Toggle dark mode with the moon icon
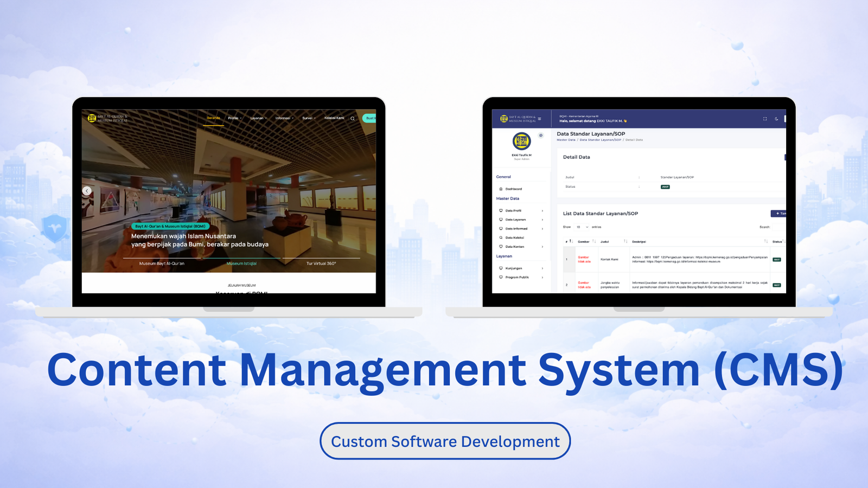868x488 pixels. 776,119
